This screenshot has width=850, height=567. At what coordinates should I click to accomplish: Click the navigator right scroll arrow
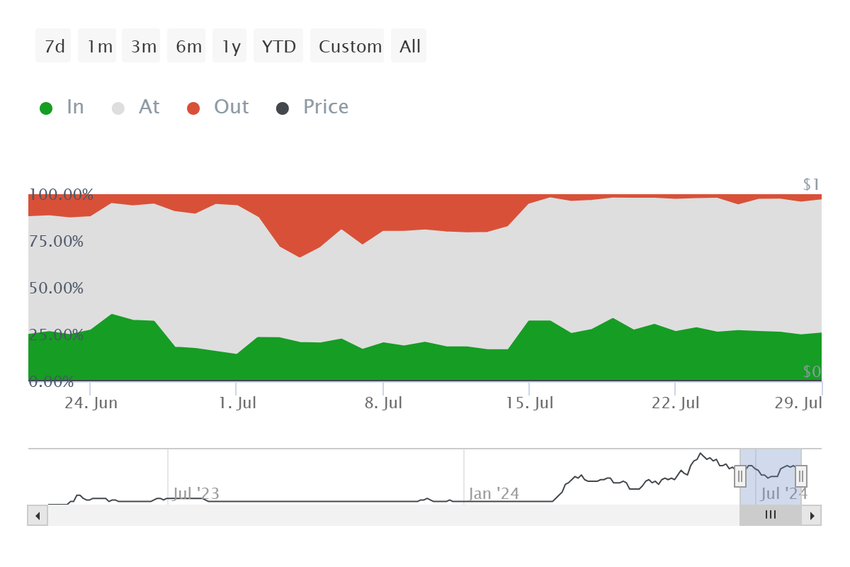pos(812,516)
